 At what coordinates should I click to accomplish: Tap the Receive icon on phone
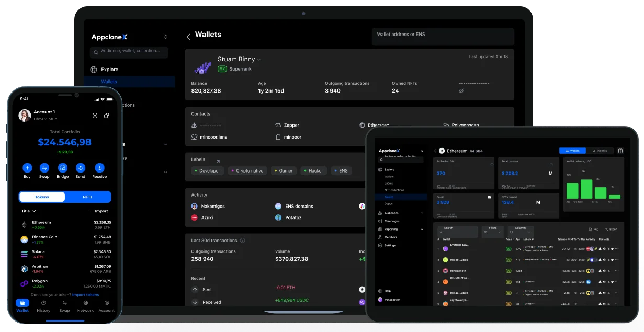[99, 168]
